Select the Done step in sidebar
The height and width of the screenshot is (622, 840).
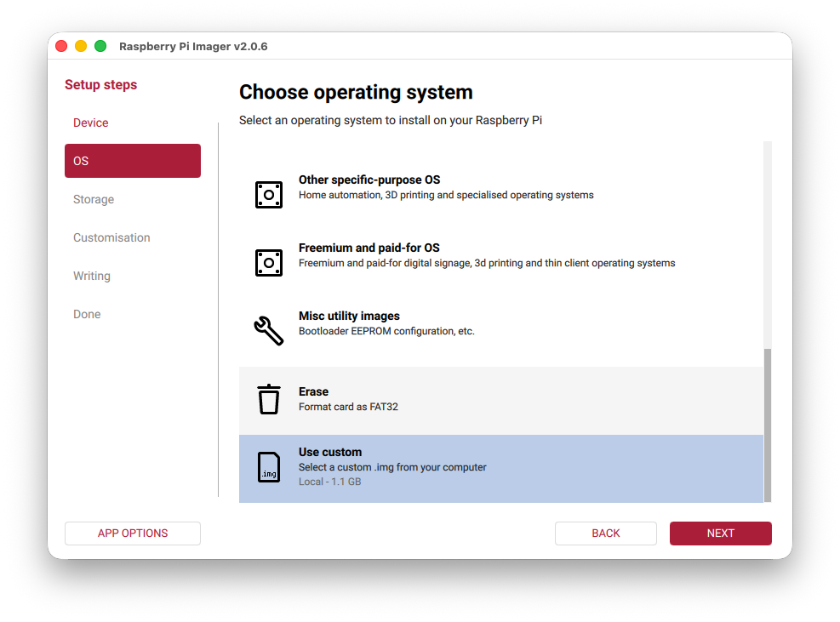[87, 314]
